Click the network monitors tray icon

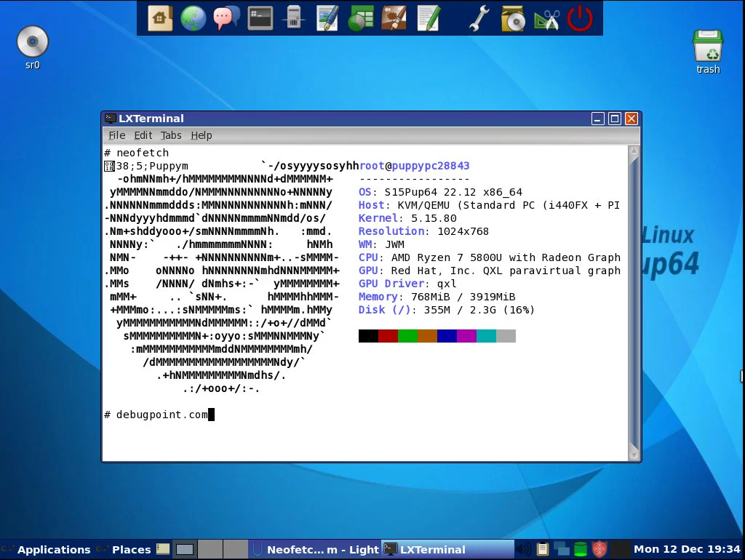coord(562,550)
